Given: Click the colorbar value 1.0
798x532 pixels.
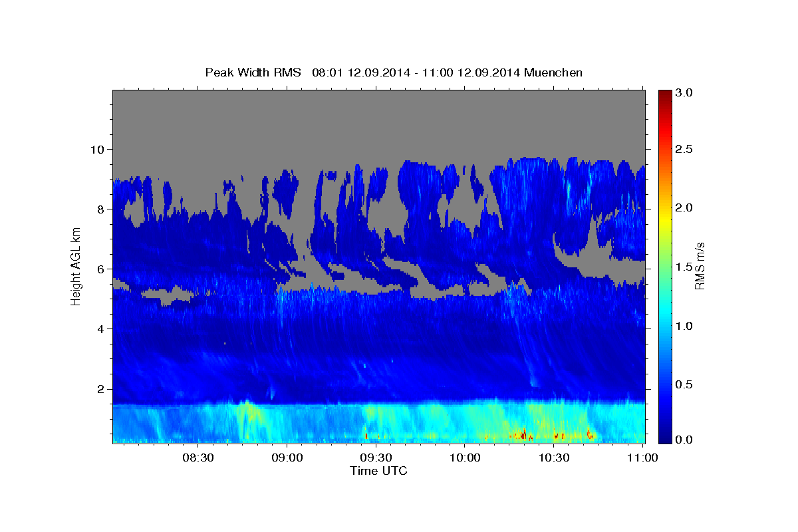Looking at the screenshot, I should pos(684,326).
